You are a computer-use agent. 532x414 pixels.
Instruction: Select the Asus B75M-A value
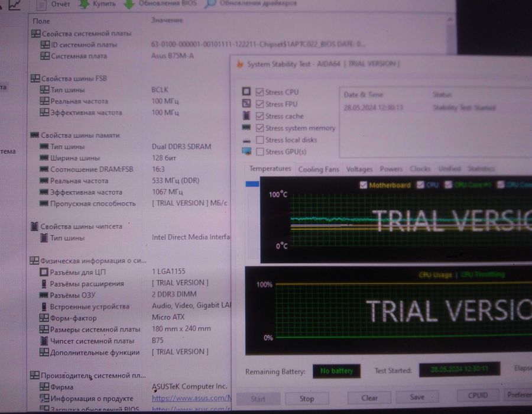pyautogui.click(x=173, y=56)
